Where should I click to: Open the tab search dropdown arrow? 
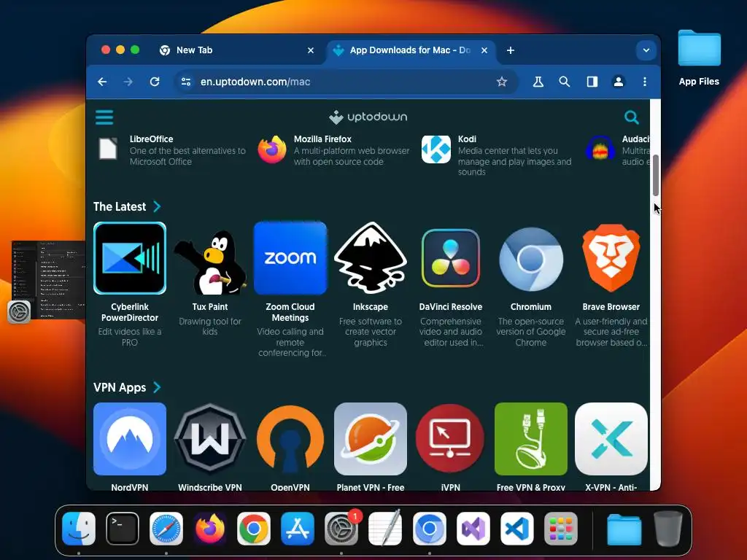646,50
